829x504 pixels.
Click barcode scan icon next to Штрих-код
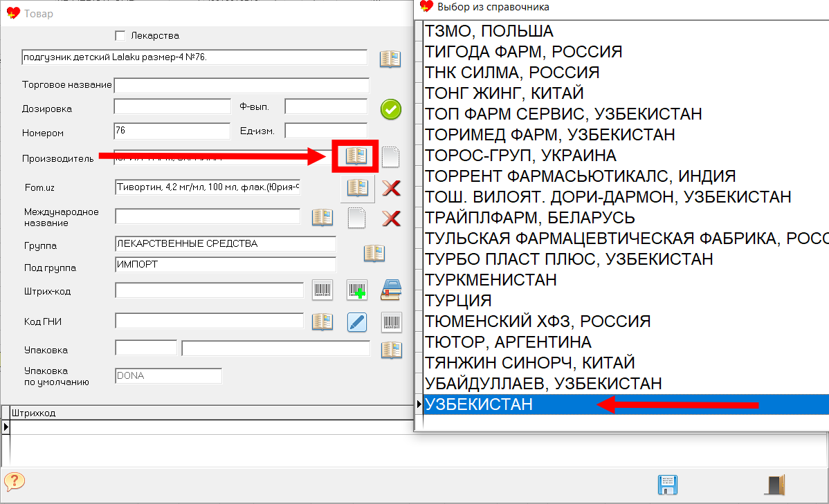coord(322,290)
